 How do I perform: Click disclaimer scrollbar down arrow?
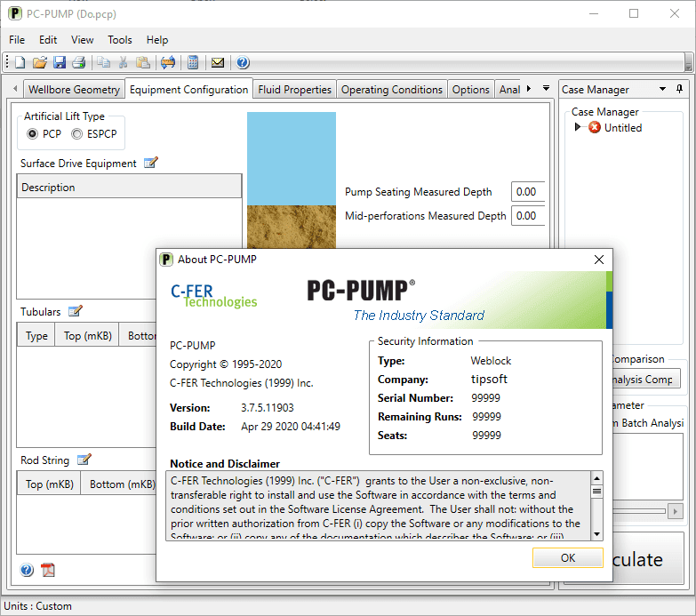click(x=597, y=534)
